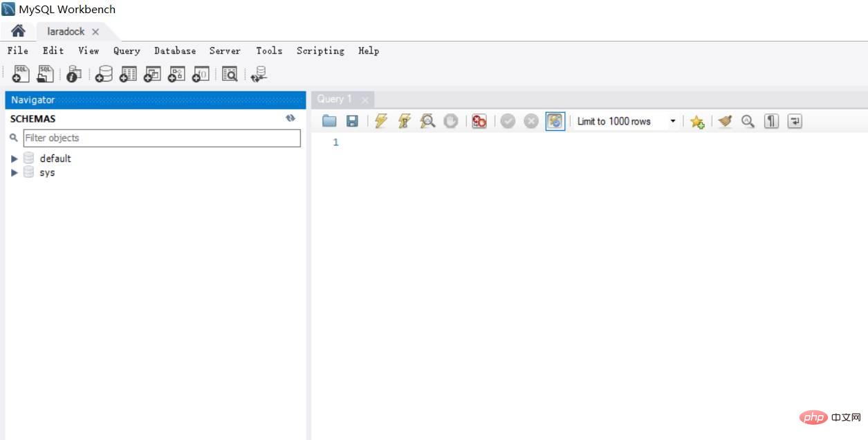Beautify the query with broom icon
This screenshot has height=440, width=868.
(x=725, y=121)
